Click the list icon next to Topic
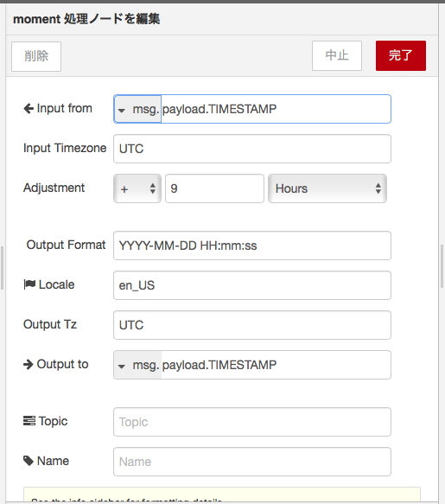Screen dimensions: 445x504 29,421
